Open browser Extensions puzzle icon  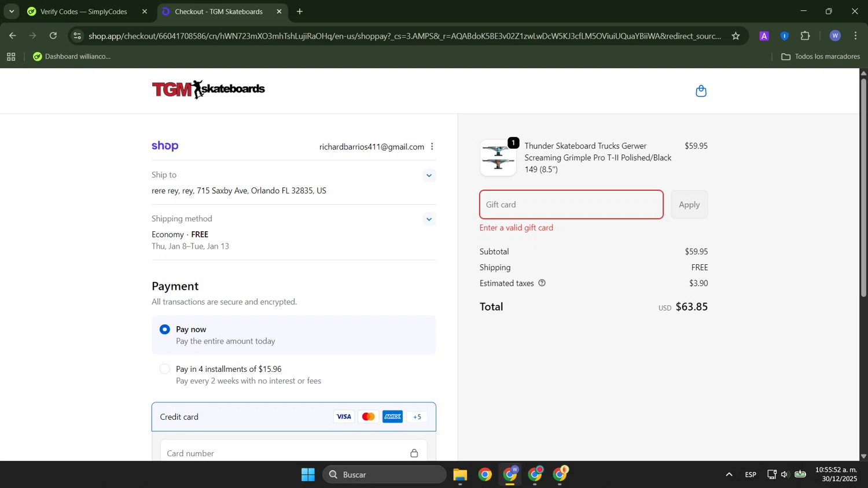point(805,36)
